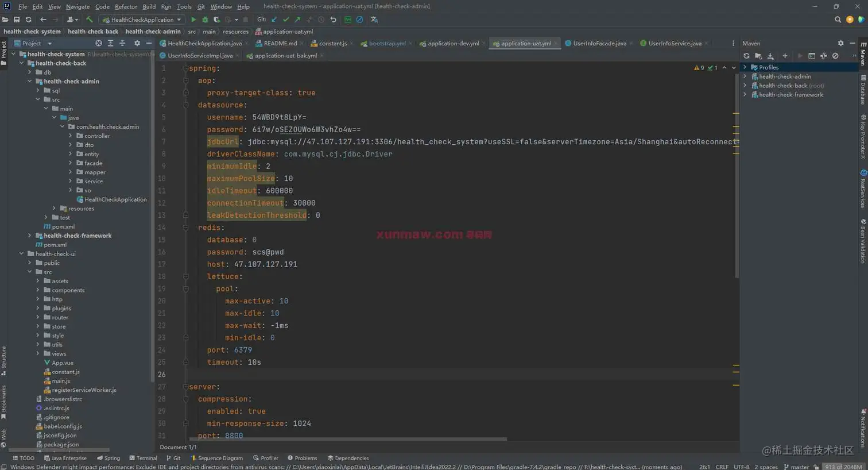Open Project panel gear options

pyautogui.click(x=137, y=43)
